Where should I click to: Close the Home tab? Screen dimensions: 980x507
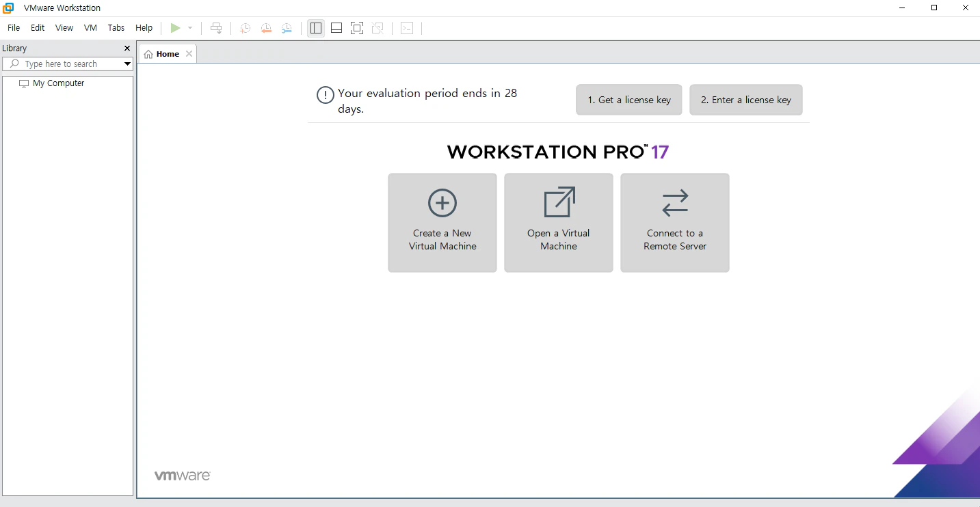189,54
